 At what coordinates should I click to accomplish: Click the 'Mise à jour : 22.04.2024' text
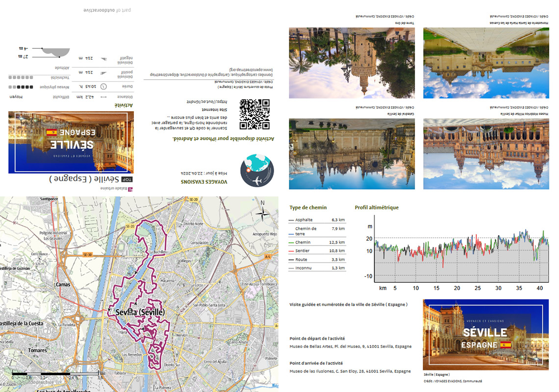click(x=204, y=173)
